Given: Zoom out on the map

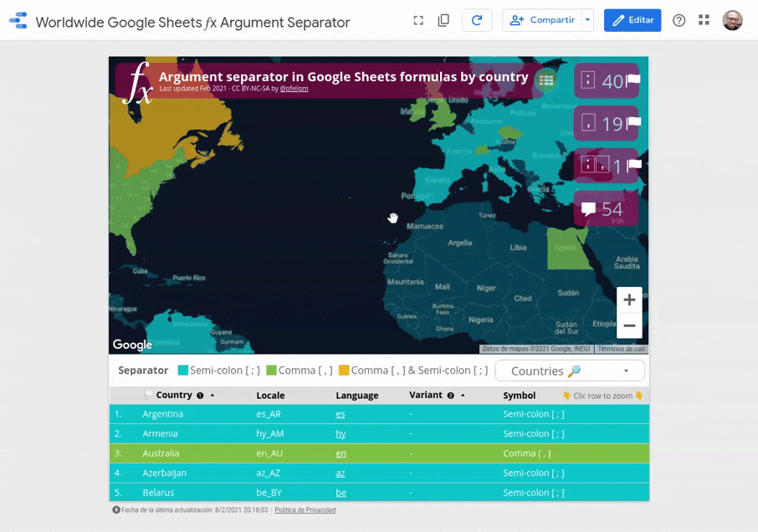Looking at the screenshot, I should 629,325.
